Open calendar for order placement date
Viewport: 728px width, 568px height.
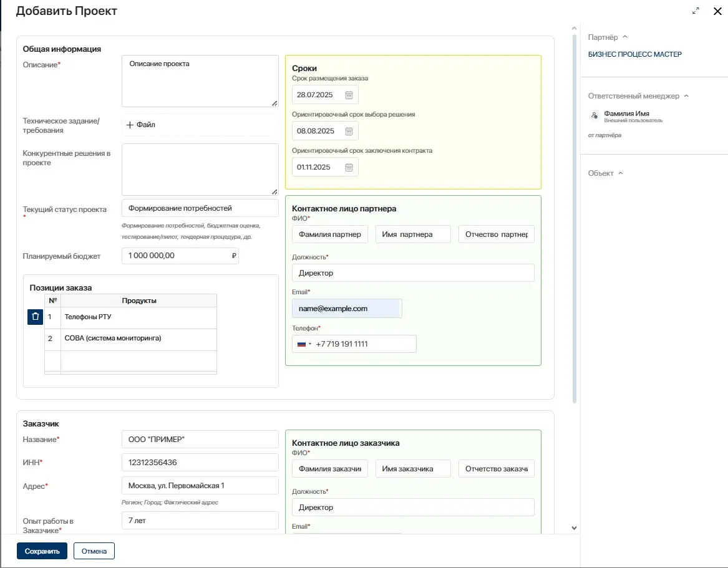tap(349, 95)
